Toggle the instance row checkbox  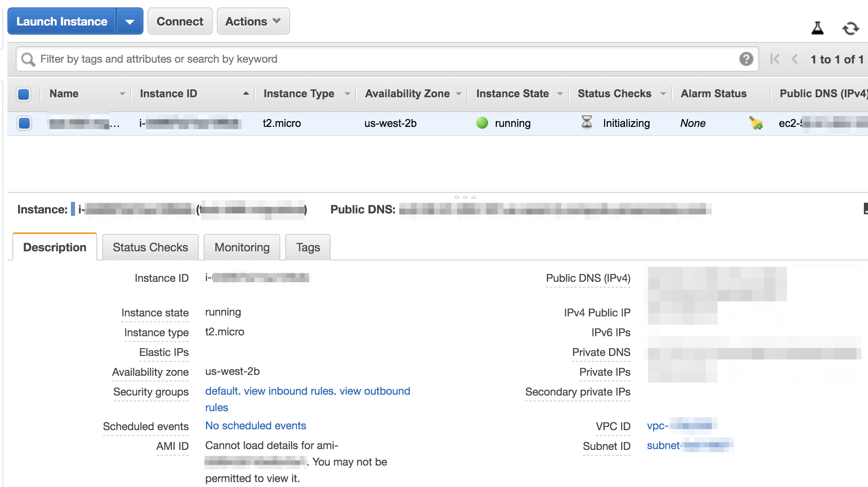click(x=24, y=123)
